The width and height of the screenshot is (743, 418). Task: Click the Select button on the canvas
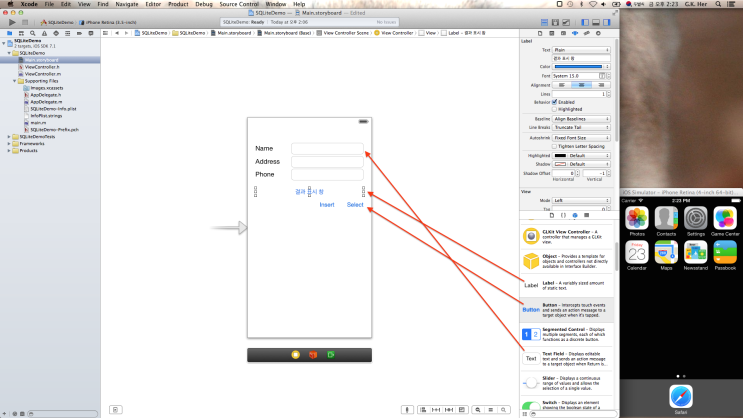coord(355,205)
